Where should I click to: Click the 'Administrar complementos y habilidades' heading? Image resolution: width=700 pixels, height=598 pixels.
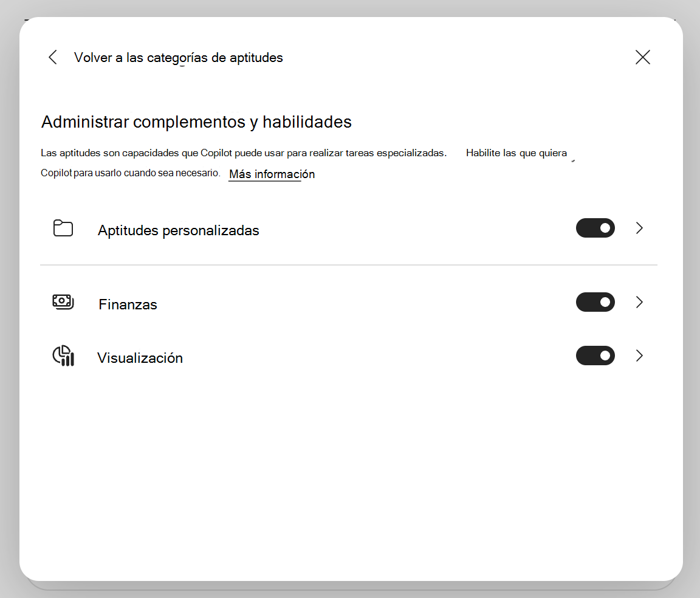[196, 122]
